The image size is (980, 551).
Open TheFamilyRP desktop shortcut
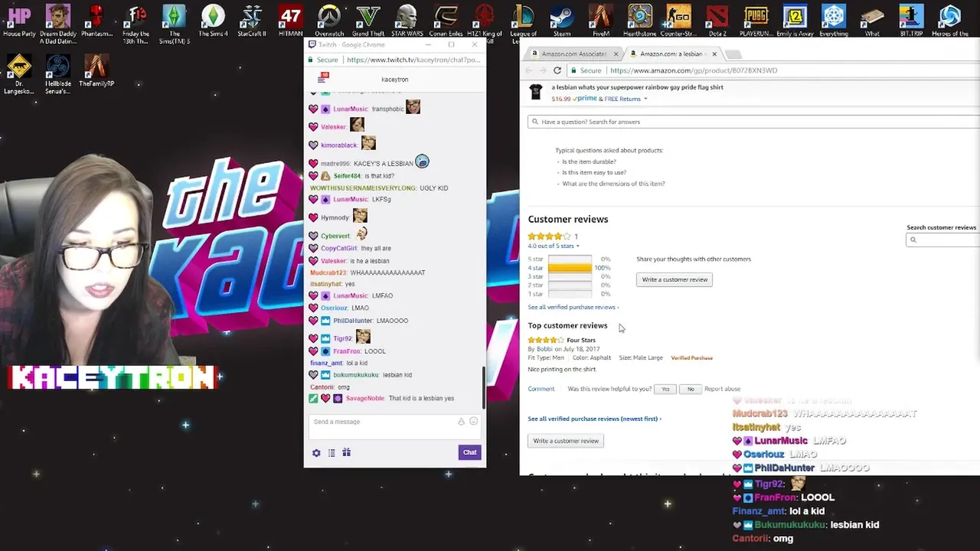tap(96, 70)
